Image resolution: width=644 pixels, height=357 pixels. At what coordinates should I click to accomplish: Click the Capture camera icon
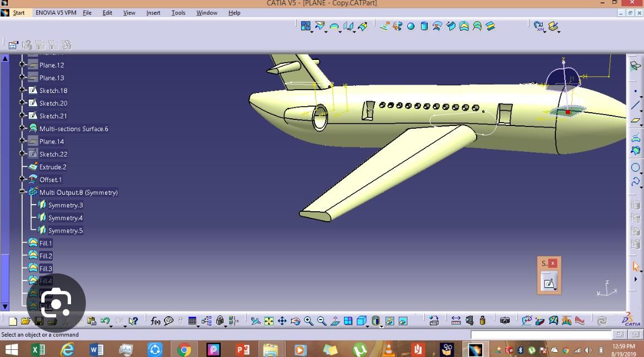[505, 321]
